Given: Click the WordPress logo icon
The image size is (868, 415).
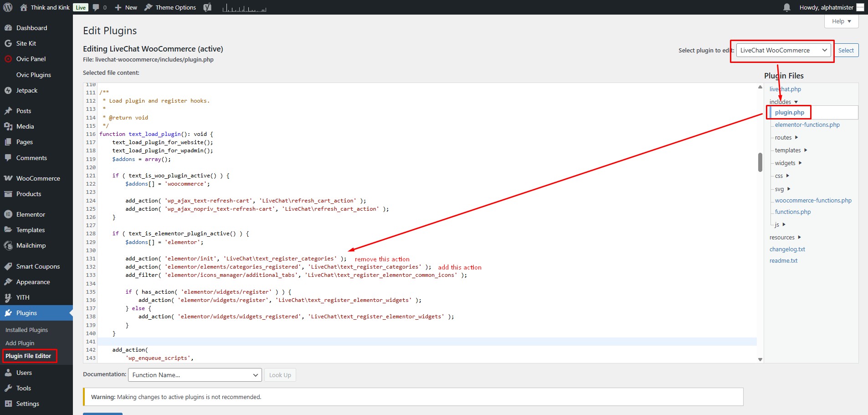Looking at the screenshot, I should coord(8,7).
